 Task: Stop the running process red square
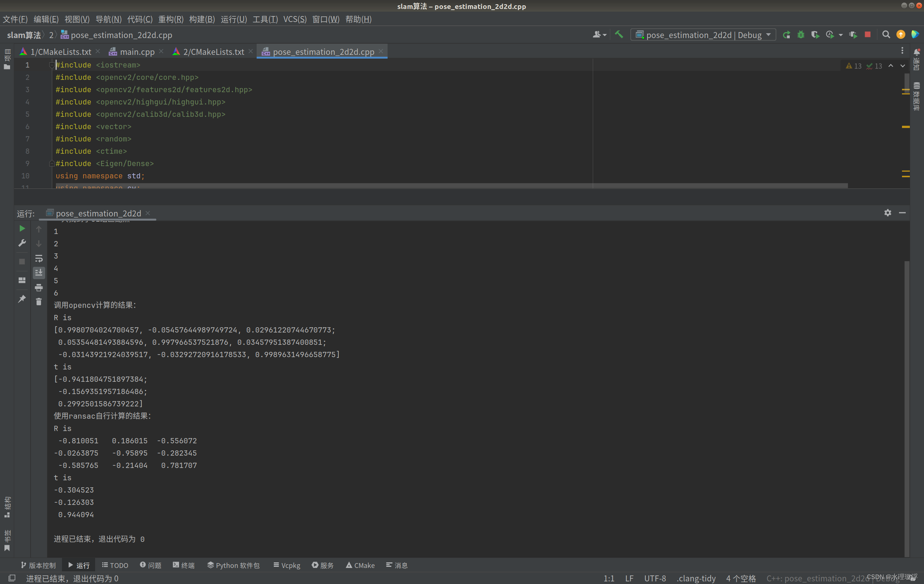tap(868, 35)
